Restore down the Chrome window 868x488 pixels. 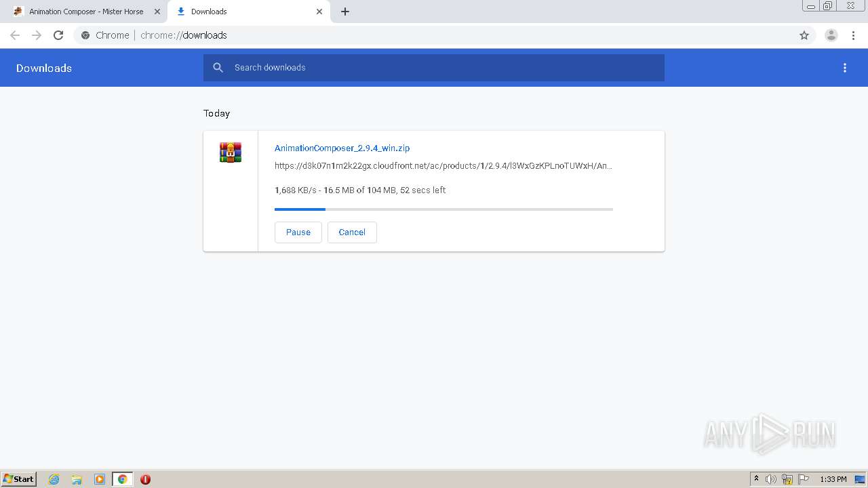(x=828, y=5)
